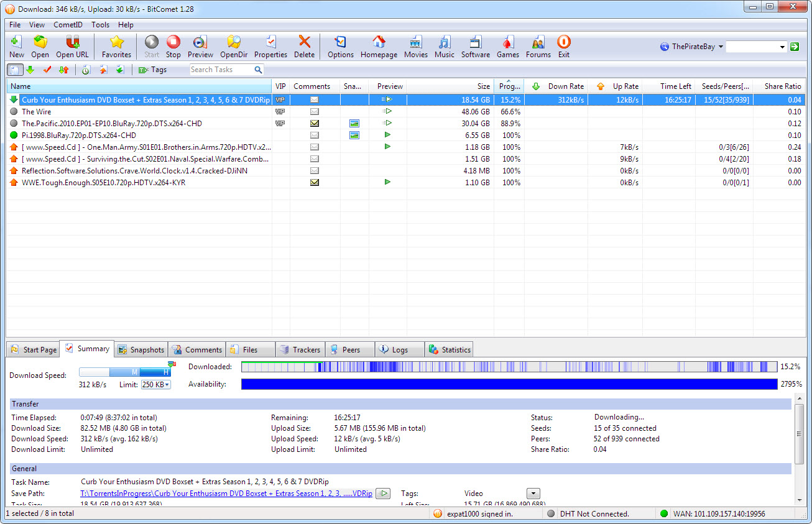Click the Preview toolbar icon
Image resolution: width=812 pixels, height=524 pixels.
click(200, 42)
